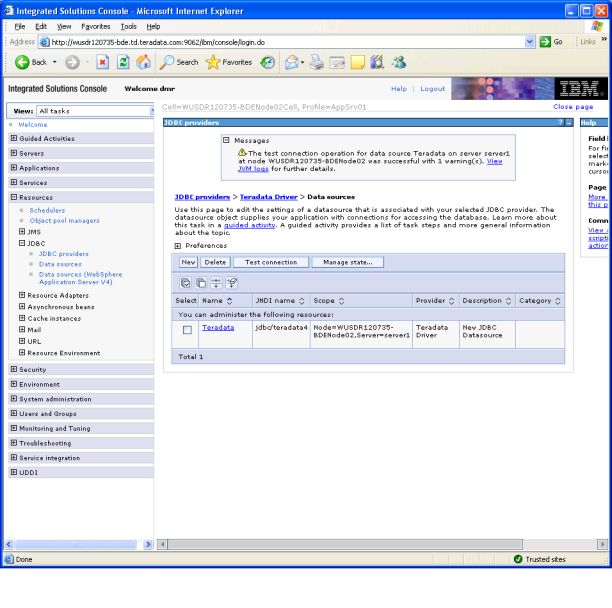Click the Teradata Driver breadcrumb link
Screen dimensions: 612x608
[x=269, y=197]
